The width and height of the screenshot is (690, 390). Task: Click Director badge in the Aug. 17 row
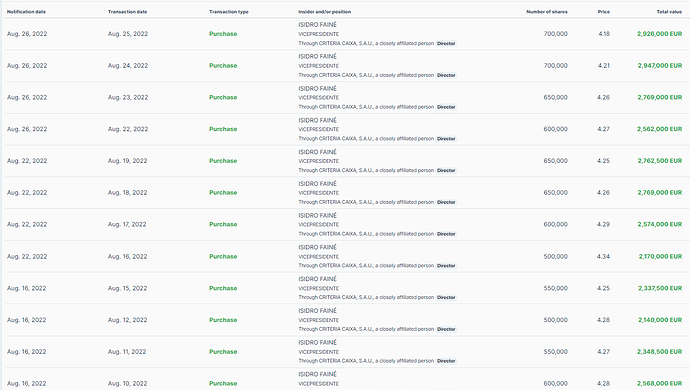(446, 234)
